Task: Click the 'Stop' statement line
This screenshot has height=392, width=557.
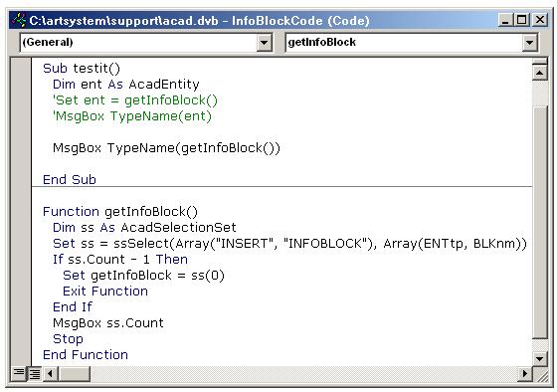Action: [x=68, y=339]
